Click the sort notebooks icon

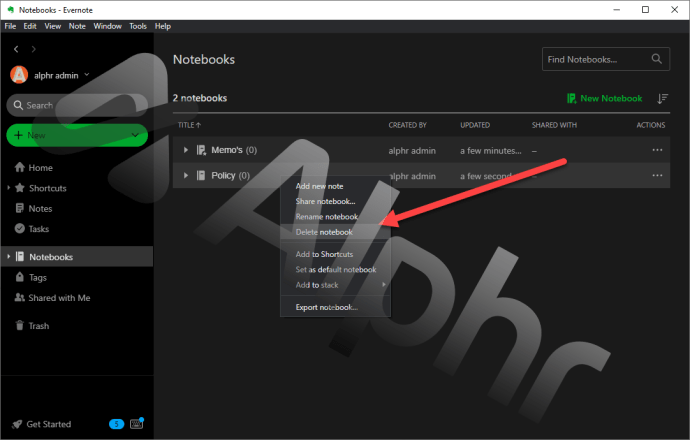(662, 99)
